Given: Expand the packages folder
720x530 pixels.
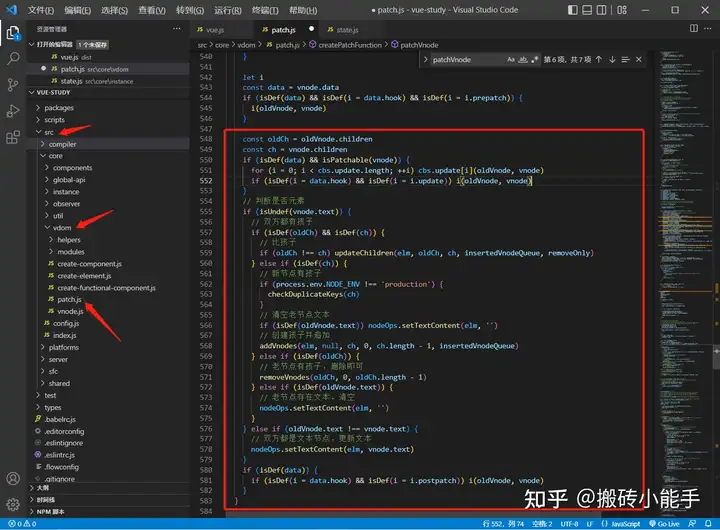Looking at the screenshot, I should 59,108.
